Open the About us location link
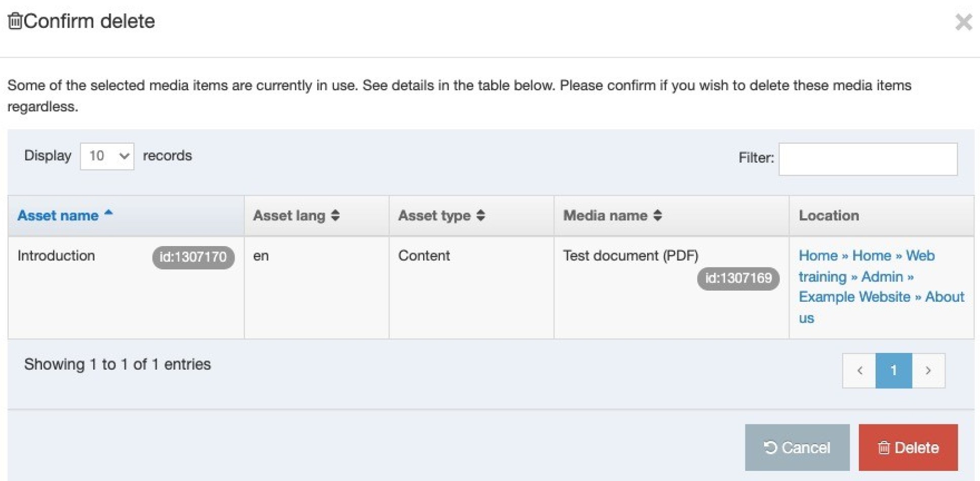This screenshot has height=481, width=980. tap(944, 297)
